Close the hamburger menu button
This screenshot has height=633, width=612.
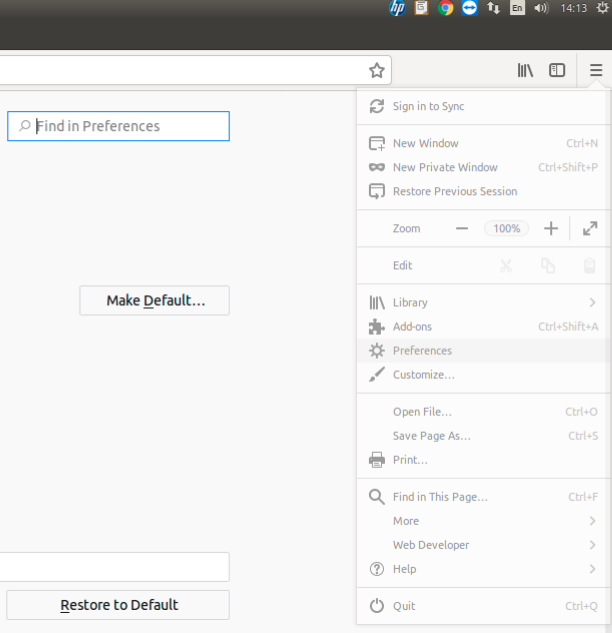point(596,70)
